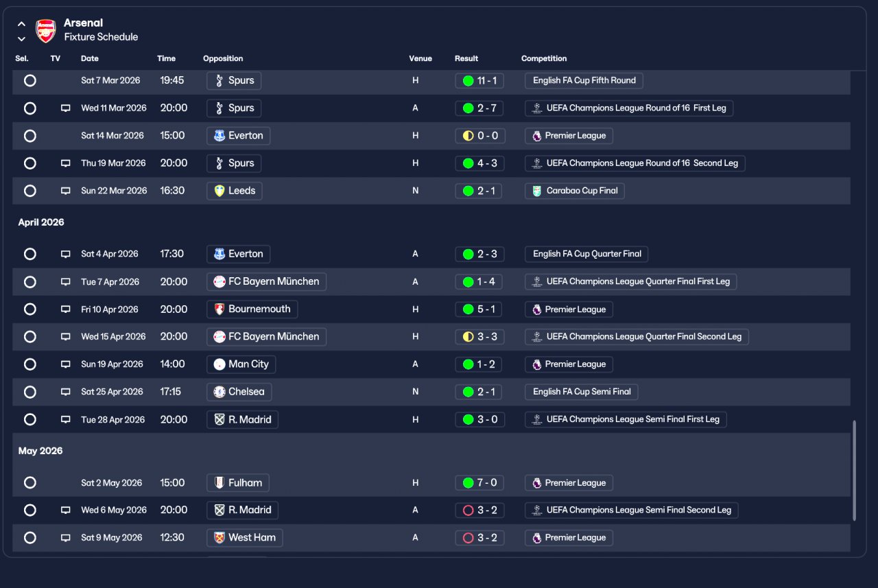Click TV icon for Wed 6 May 2026 match
The height and width of the screenshot is (588, 878).
pyautogui.click(x=66, y=510)
